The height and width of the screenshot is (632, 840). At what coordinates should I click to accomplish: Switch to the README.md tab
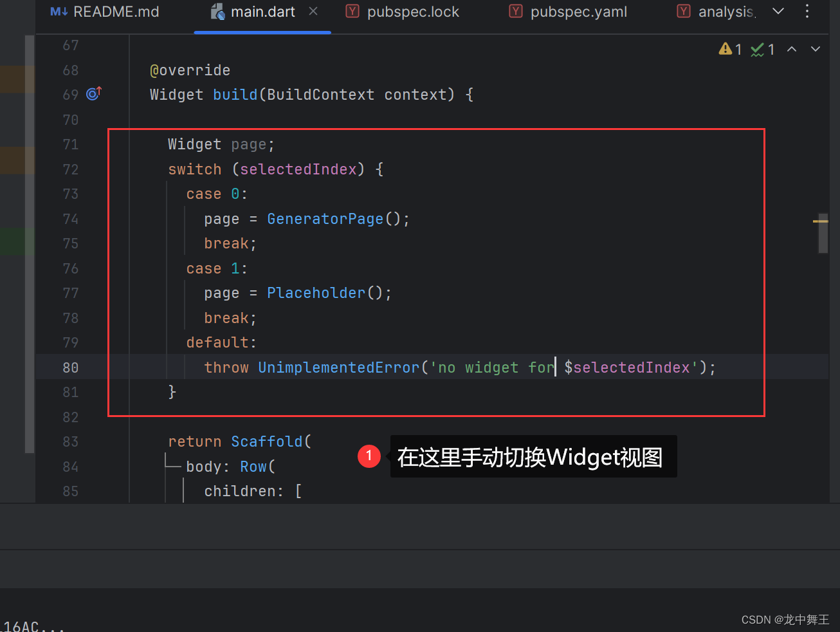click(105, 12)
